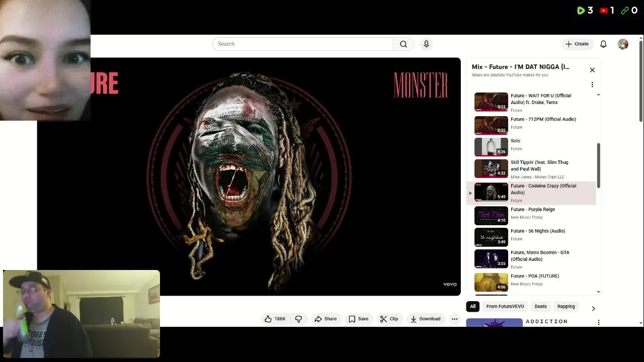Image resolution: width=644 pixels, height=362 pixels.
Task: Show more filter chips with the arrow
Action: 593,308
